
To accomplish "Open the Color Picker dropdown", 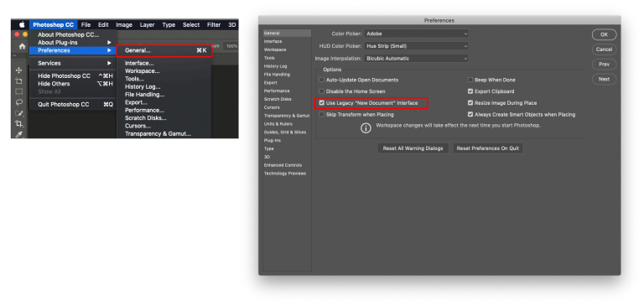I will [416, 34].
